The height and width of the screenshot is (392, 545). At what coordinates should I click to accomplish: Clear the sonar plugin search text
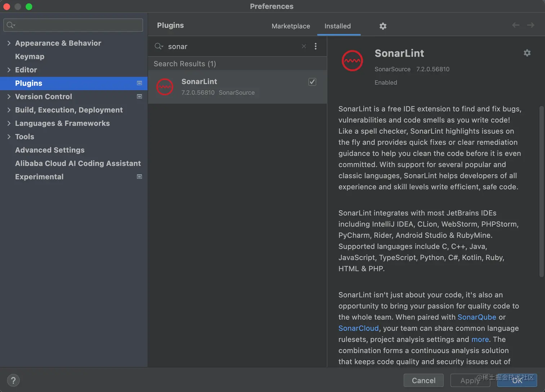pyautogui.click(x=304, y=46)
